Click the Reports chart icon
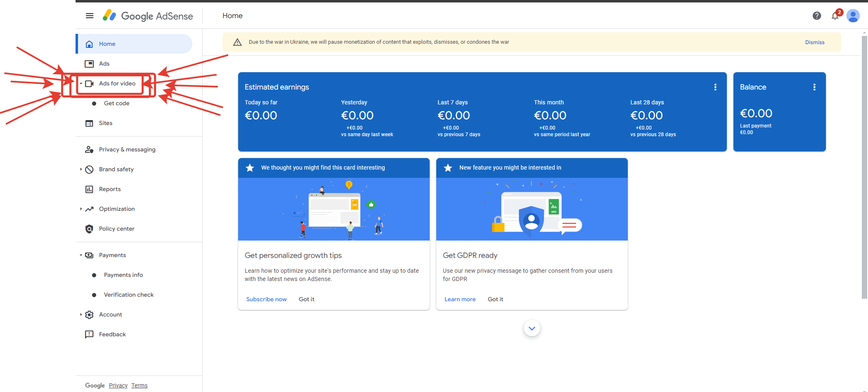The height and width of the screenshot is (392, 868). click(x=89, y=189)
